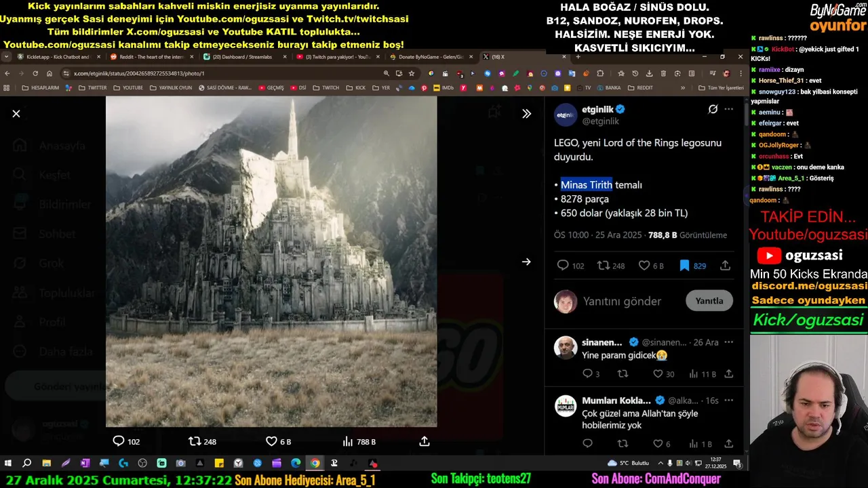The height and width of the screenshot is (488, 868).
Task: Repost sinanen's reply
Action: coord(623,374)
